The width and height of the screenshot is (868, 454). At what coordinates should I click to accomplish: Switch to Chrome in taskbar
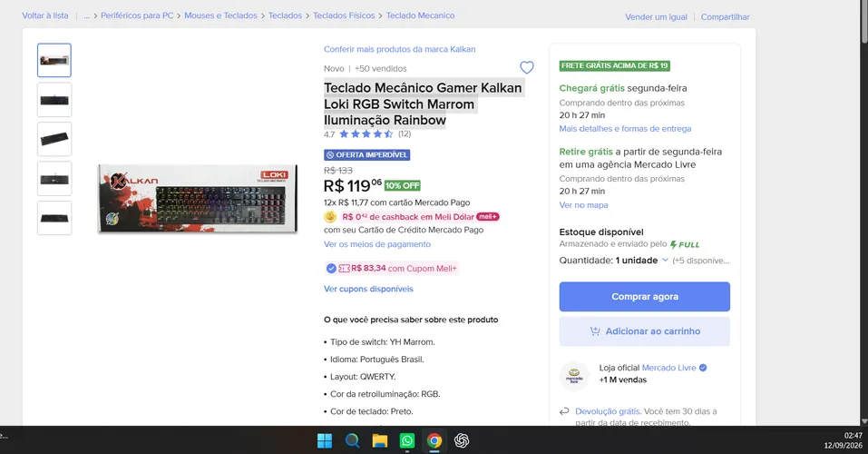(434, 440)
